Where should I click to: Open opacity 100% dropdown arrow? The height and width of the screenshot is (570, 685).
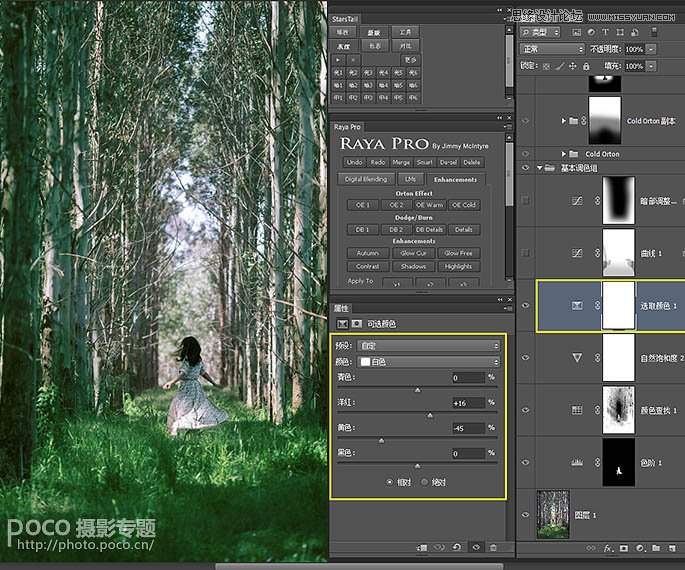pyautogui.click(x=651, y=49)
